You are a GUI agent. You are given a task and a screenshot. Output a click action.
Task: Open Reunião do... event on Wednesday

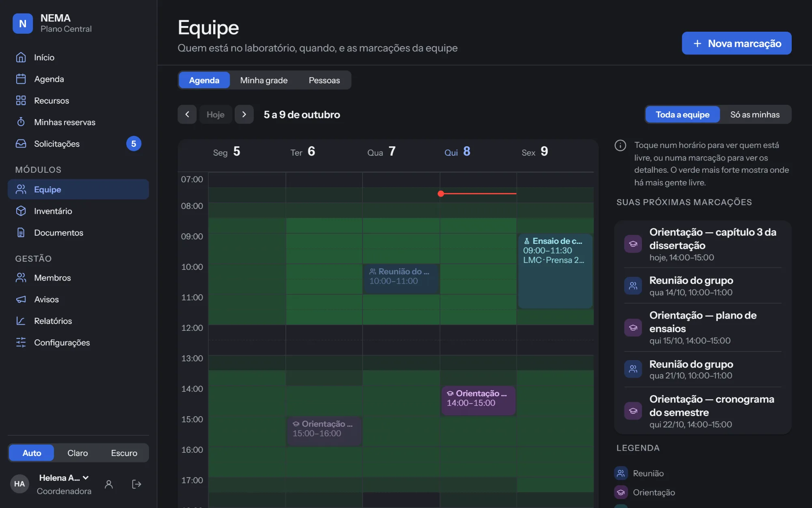[401, 279]
